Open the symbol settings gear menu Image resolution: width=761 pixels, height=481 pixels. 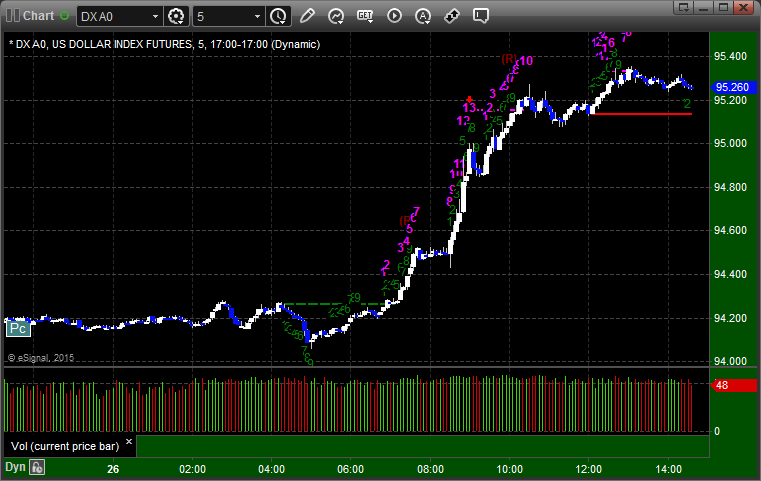coord(176,17)
